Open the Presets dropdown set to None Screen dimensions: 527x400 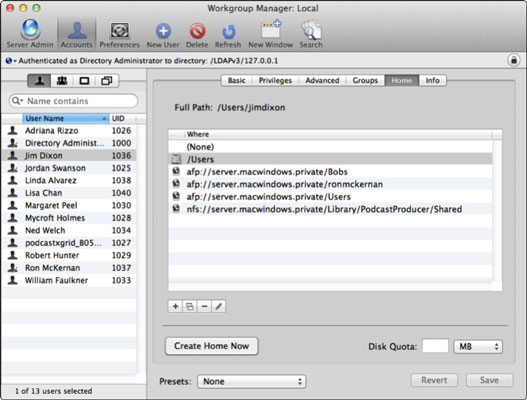251,382
